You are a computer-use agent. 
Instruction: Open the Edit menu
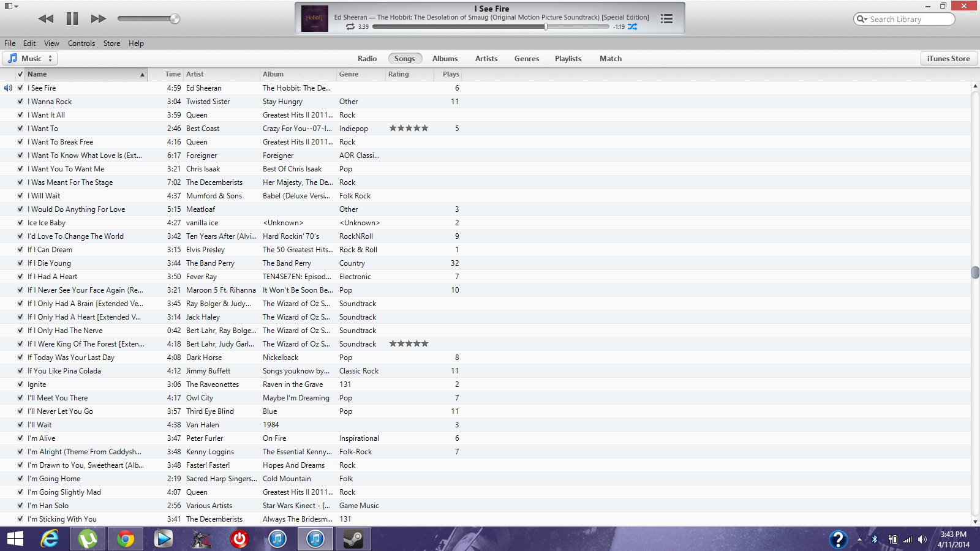point(29,43)
